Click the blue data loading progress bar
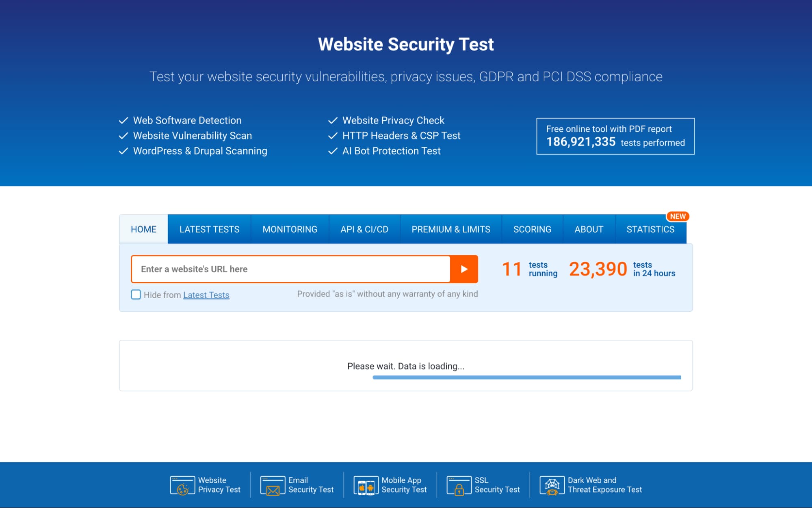Viewport: 812px width, 508px height. pyautogui.click(x=526, y=378)
